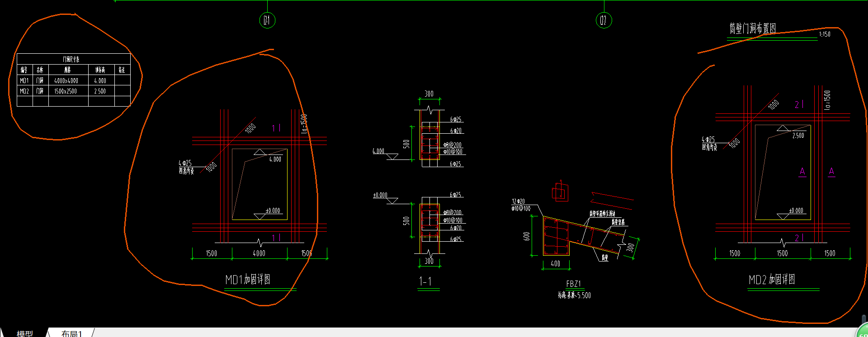Click the Φ10@100 stirrup label

pyautogui.click(x=521, y=208)
